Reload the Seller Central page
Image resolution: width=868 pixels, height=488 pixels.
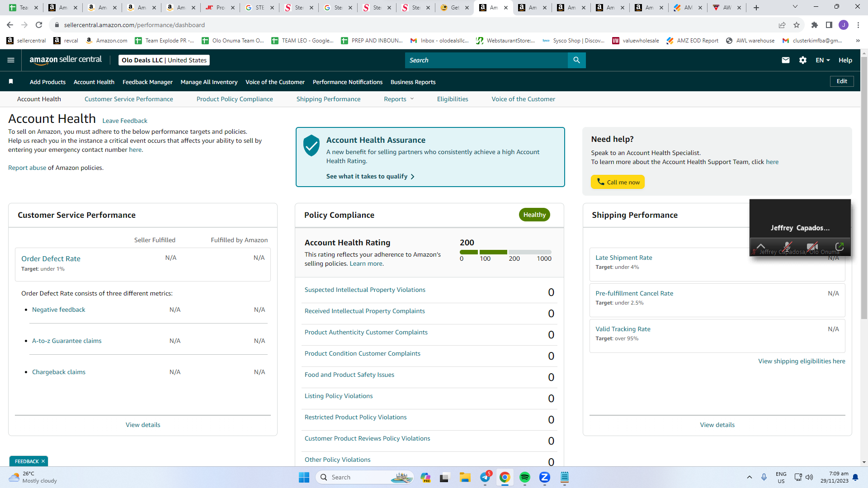click(x=39, y=25)
